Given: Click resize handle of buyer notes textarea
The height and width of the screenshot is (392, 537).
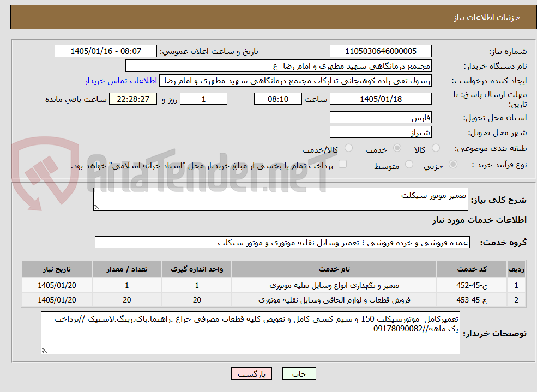Looking at the screenshot, I should [44, 351].
